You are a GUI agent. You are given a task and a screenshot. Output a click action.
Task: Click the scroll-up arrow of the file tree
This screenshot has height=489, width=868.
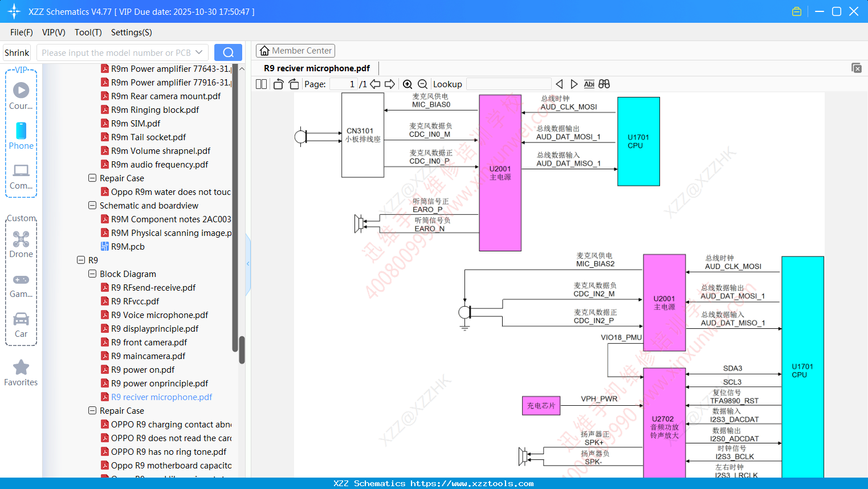point(242,69)
